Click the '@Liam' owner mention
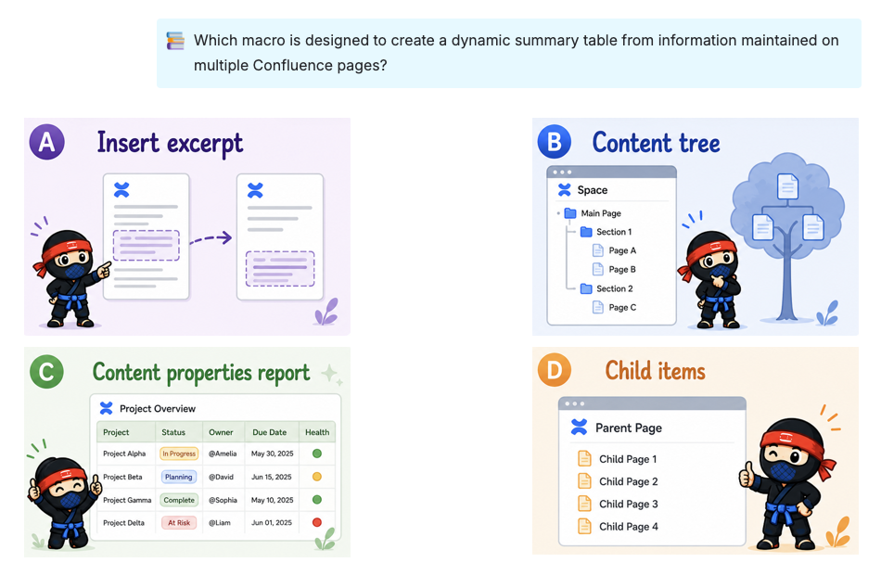 [x=220, y=523]
